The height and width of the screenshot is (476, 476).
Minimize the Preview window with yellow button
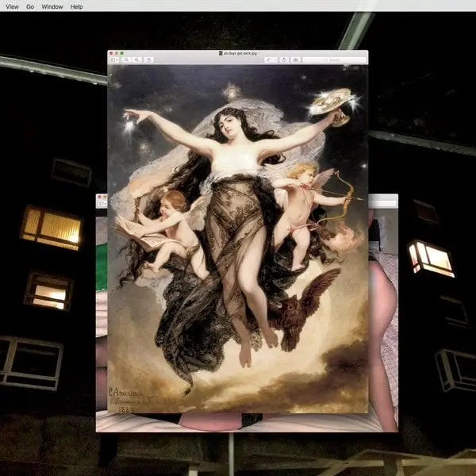[x=117, y=52]
